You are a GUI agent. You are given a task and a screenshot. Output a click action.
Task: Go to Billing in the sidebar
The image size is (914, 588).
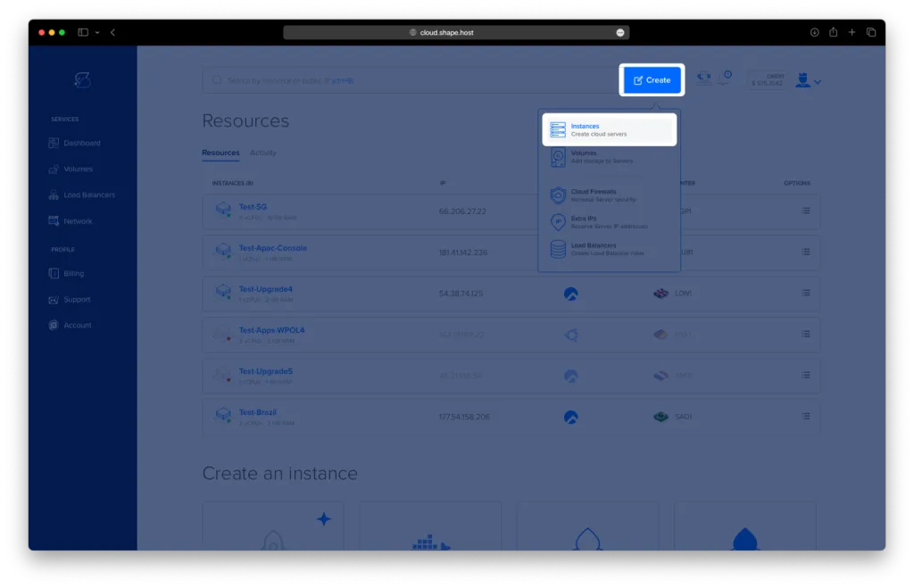pyautogui.click(x=73, y=274)
